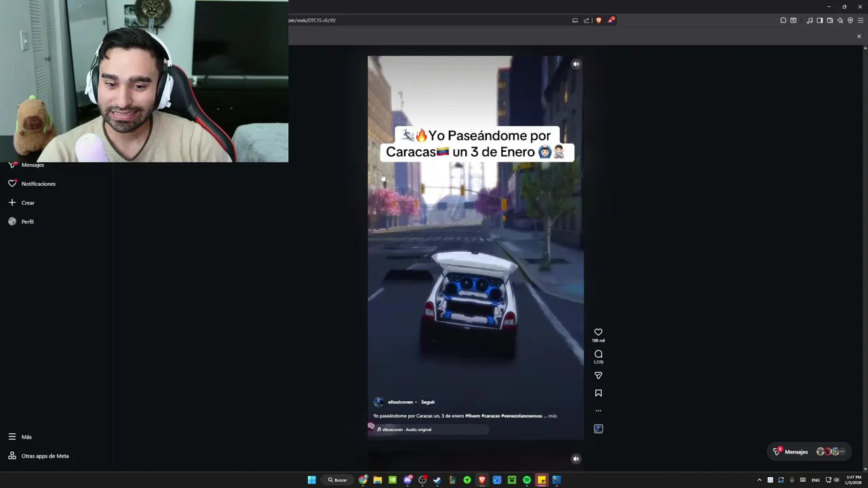The height and width of the screenshot is (488, 868).
Task: Open the Windows Start menu
Action: (312, 480)
